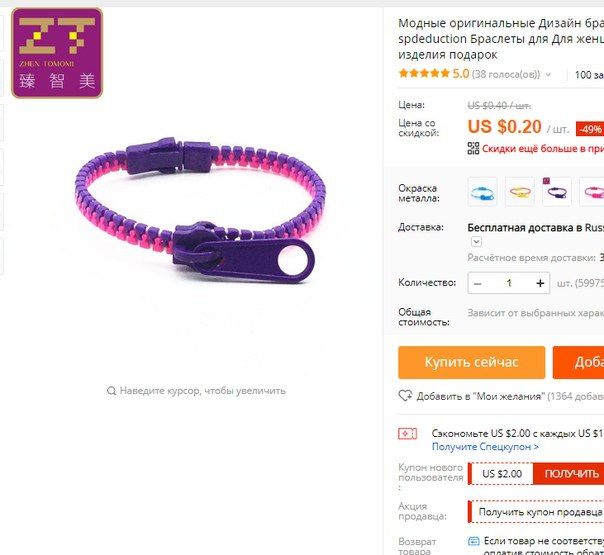Open the Получите Спецкупон link

[x=485, y=447]
